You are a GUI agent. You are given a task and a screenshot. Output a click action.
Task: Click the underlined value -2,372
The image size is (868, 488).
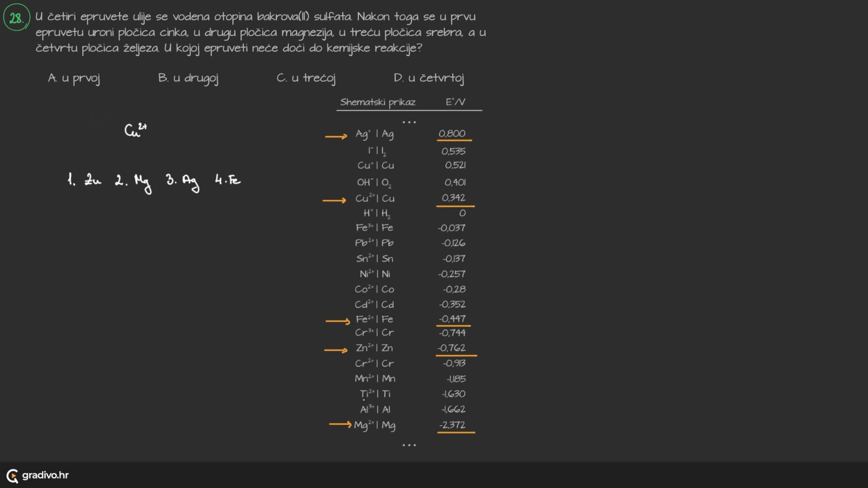(452, 425)
